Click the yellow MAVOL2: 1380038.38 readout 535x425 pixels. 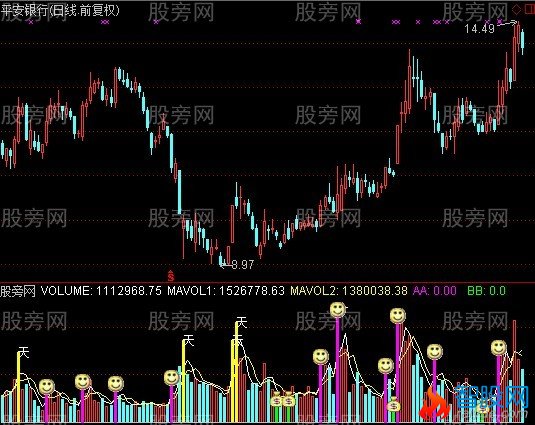[x=349, y=291]
